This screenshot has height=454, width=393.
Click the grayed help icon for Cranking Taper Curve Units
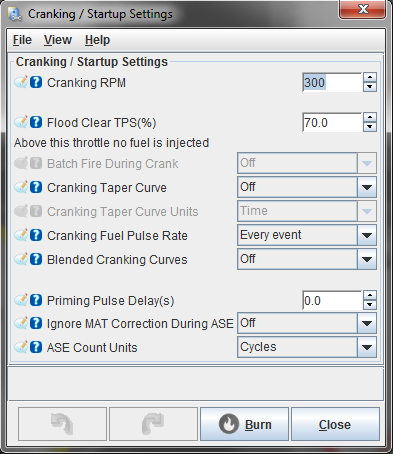point(36,211)
